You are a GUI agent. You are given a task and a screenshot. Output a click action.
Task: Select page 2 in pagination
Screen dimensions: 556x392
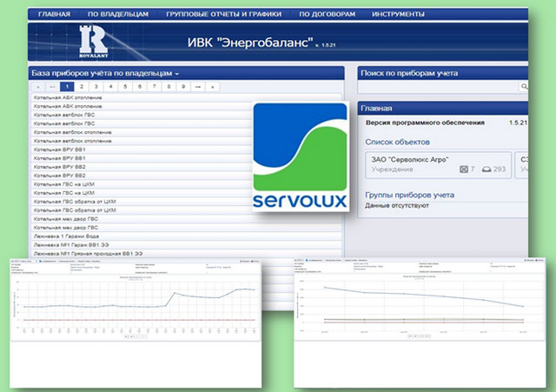[82, 87]
